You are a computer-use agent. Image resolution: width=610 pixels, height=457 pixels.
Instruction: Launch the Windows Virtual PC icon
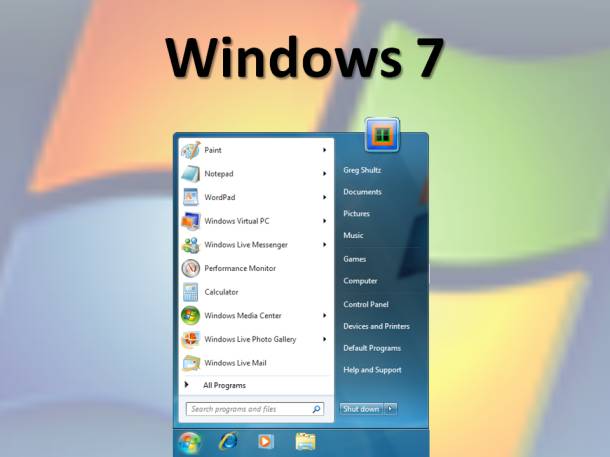pyautogui.click(x=190, y=221)
